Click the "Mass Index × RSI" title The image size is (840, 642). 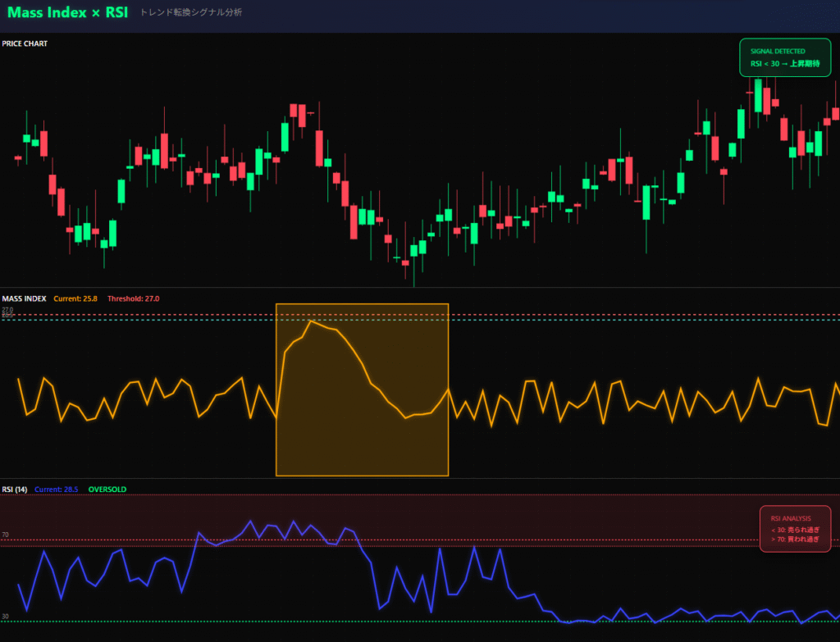point(67,12)
